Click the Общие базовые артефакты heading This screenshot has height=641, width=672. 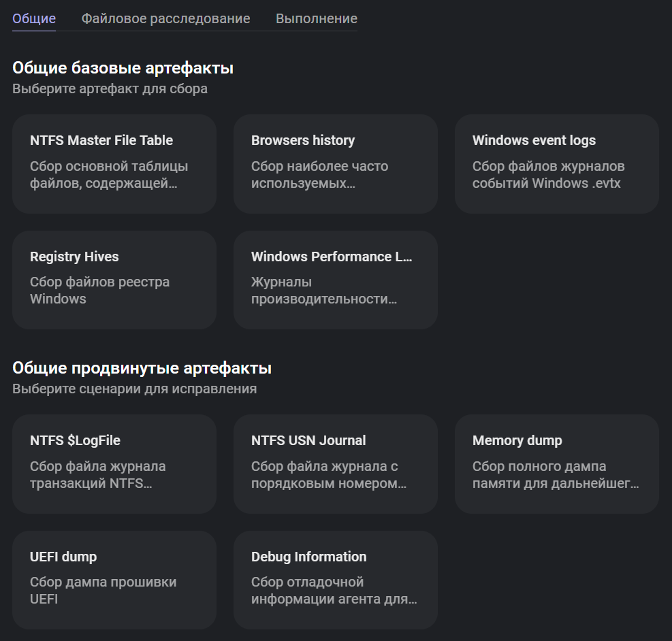[123, 68]
